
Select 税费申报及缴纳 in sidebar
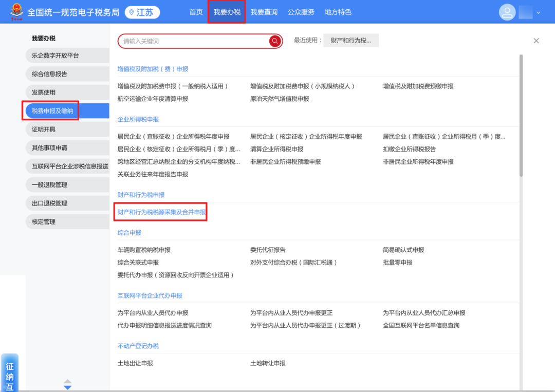[x=68, y=111]
